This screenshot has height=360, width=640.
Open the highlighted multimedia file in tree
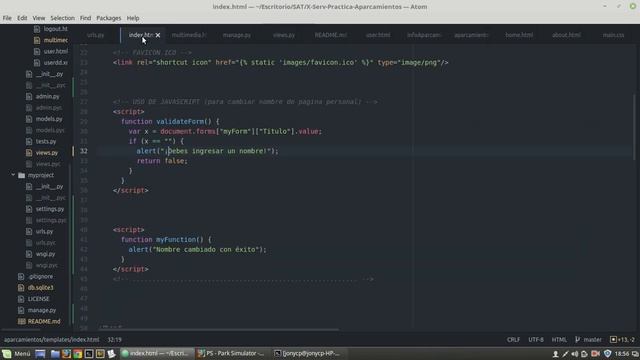click(x=56, y=40)
